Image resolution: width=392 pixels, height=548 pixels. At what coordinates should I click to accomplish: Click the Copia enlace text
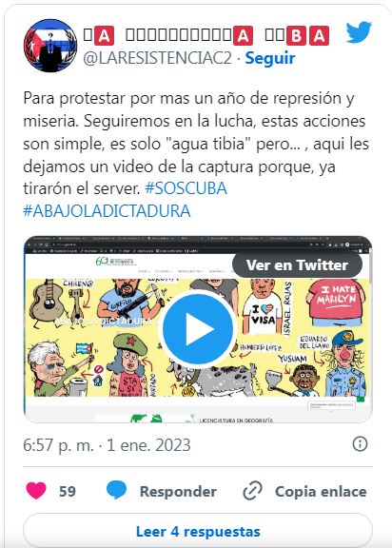pyautogui.click(x=321, y=491)
